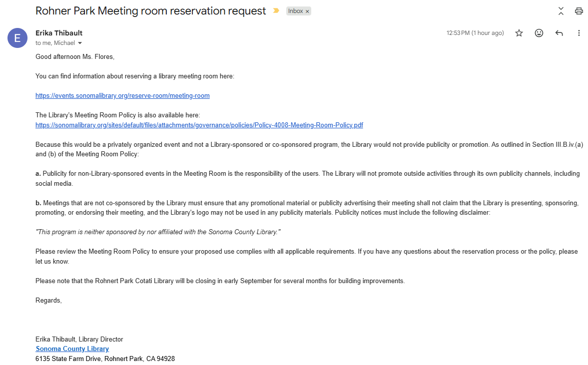The image size is (588, 365).
Task: Follow the Sonoma County Library signature link
Action: pos(72,349)
